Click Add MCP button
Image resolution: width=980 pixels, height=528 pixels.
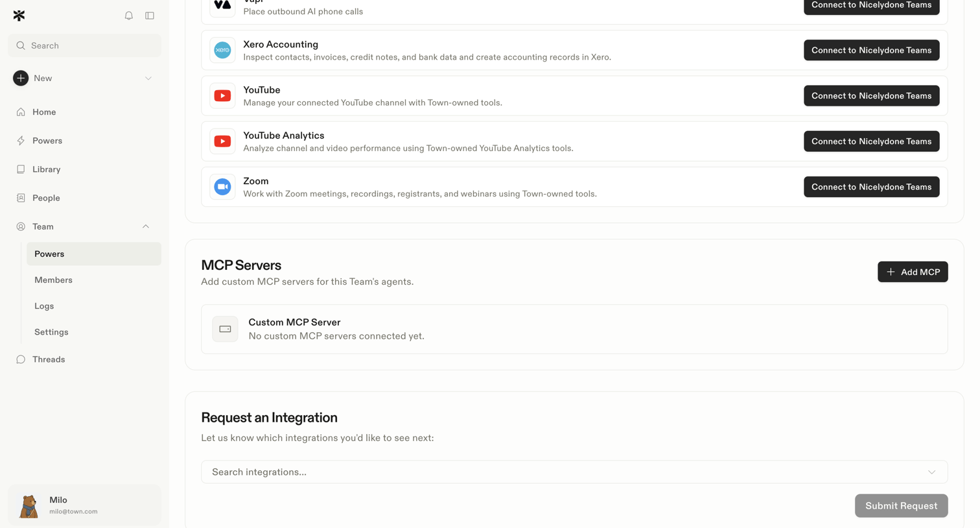[913, 272]
